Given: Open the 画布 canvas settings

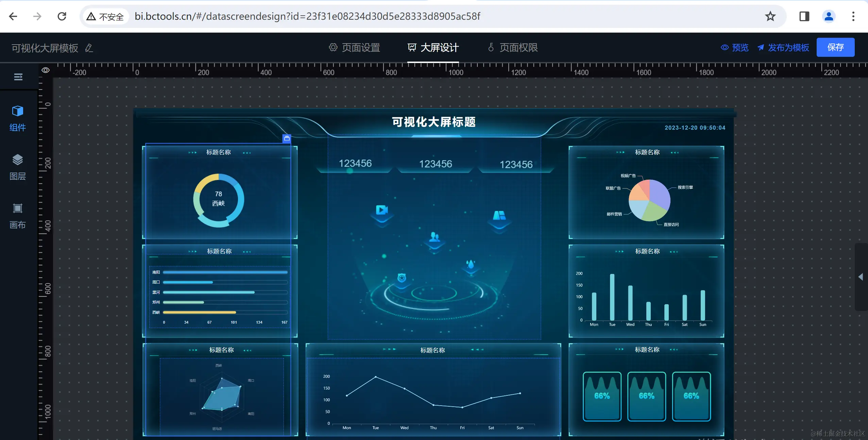Looking at the screenshot, I should coord(18,215).
